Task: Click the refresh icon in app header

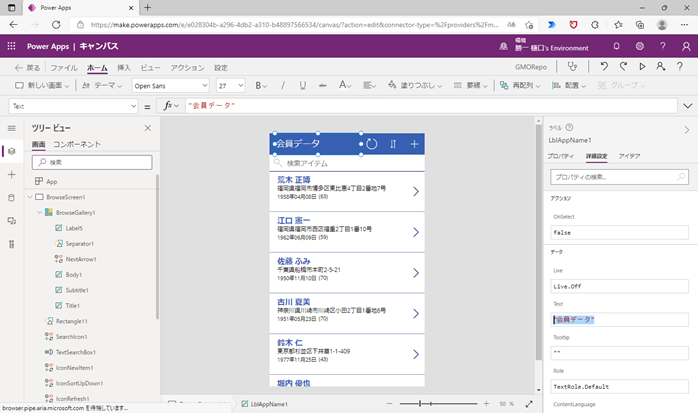Action: [x=372, y=144]
